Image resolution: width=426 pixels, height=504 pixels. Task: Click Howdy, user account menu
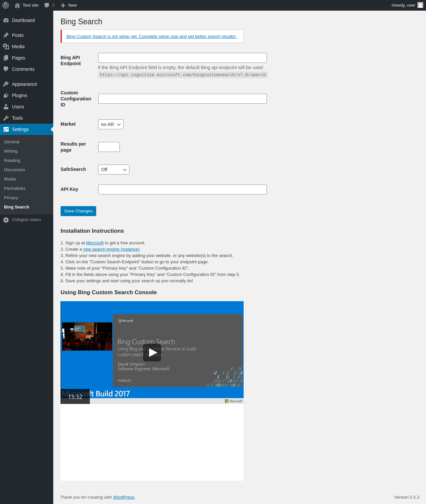point(407,5)
